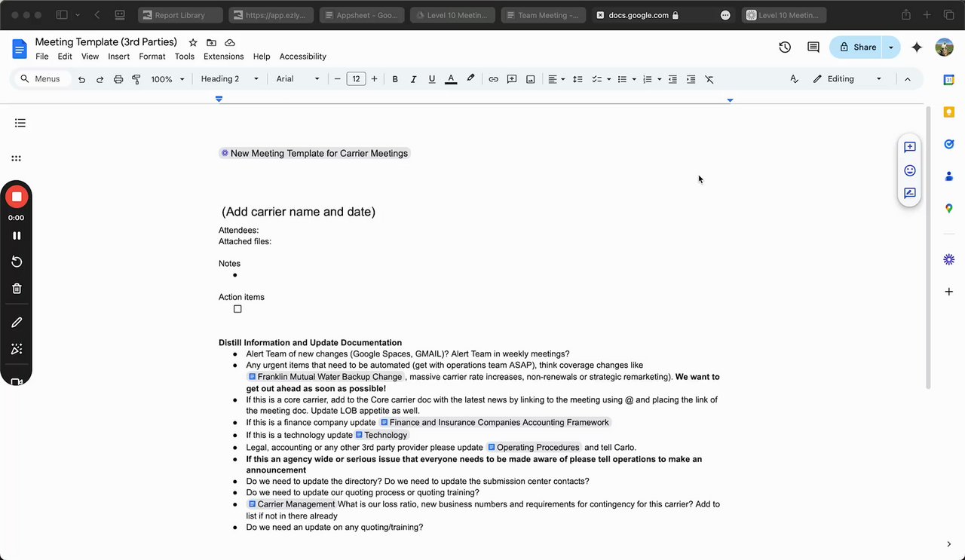Select the Paint format roller tool
965x560 pixels.
[x=136, y=79]
